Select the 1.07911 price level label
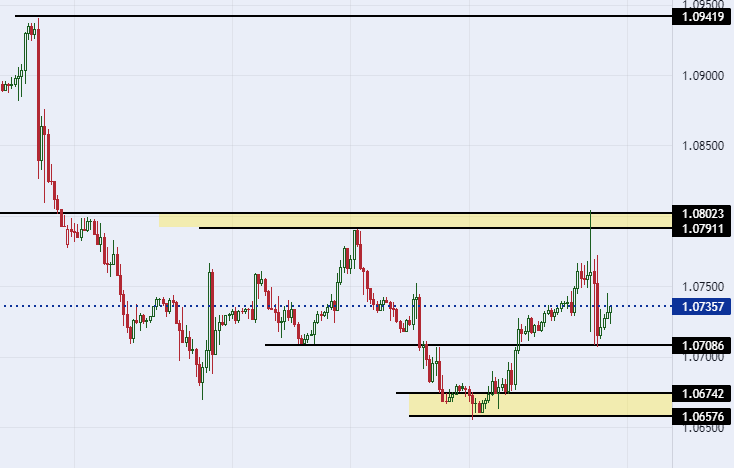Screen dimensions: 734x468 point(701,229)
